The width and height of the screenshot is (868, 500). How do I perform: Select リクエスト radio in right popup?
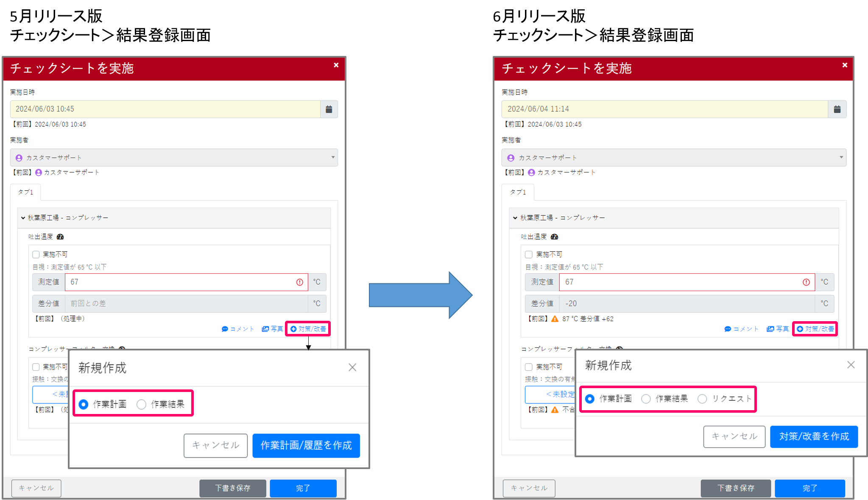(702, 399)
